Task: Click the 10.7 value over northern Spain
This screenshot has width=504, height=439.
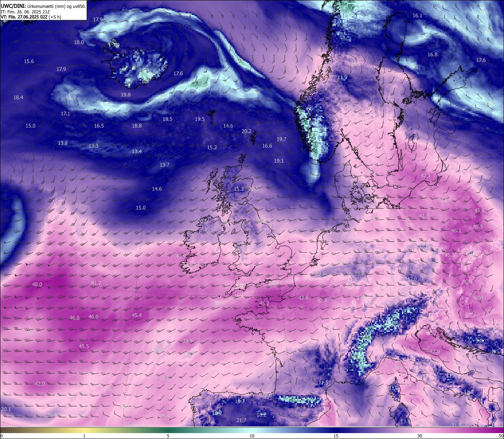Action: pos(240,401)
